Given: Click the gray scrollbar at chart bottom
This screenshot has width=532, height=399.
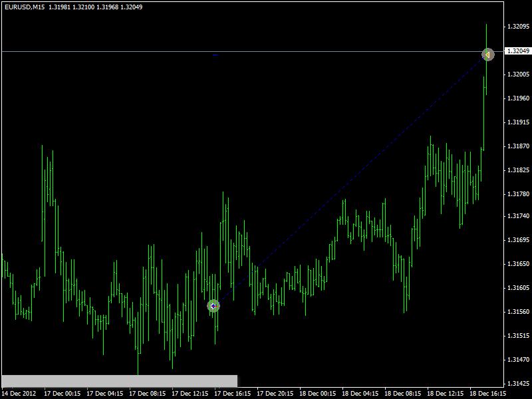Looking at the screenshot, I should 120,381.
